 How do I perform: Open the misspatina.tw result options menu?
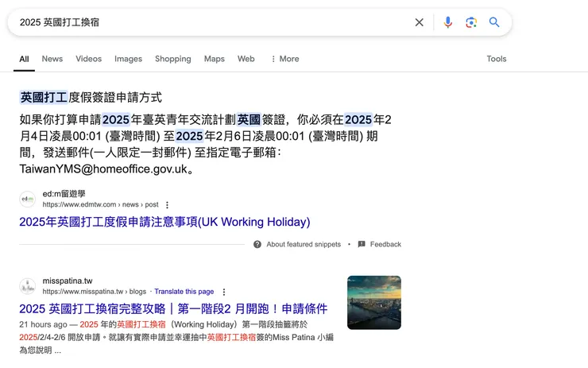224,292
